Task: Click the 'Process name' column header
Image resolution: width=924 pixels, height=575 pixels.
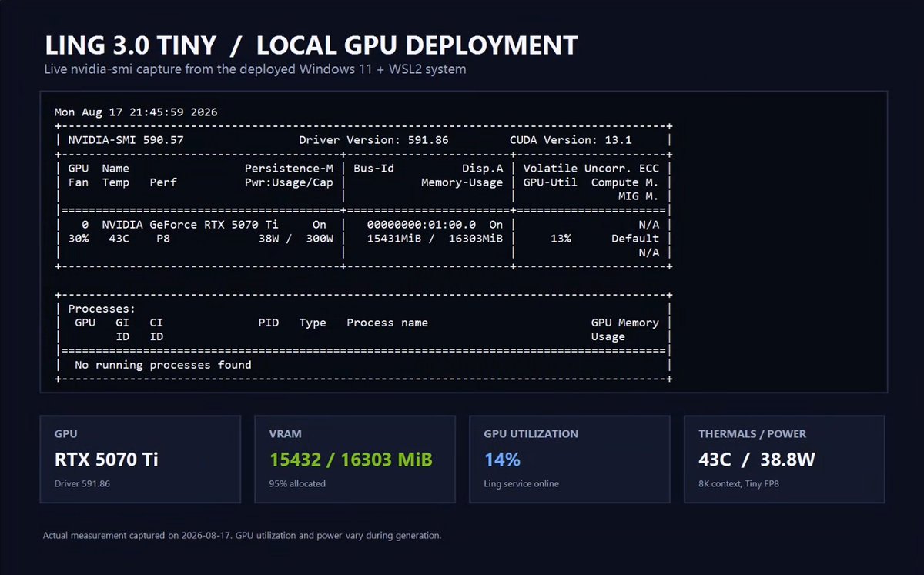Action: coord(387,323)
